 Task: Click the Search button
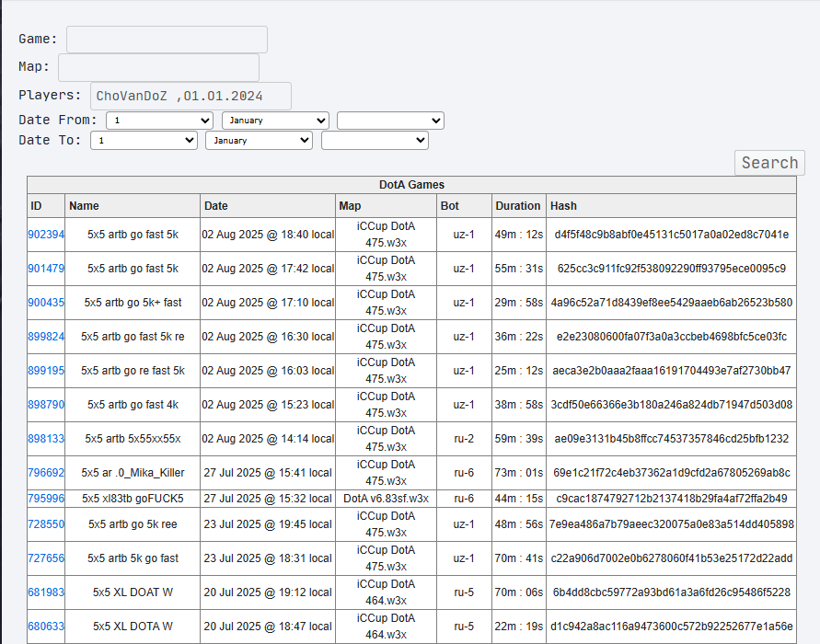[769, 163]
